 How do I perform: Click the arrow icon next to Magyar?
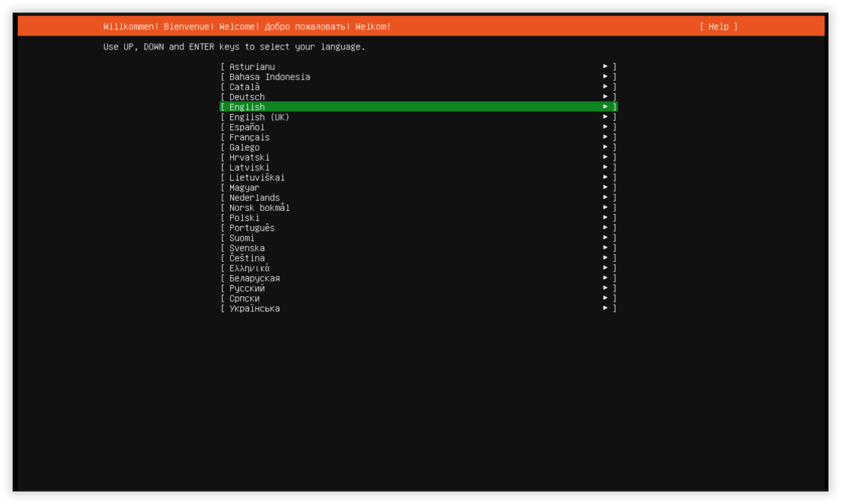coord(605,187)
